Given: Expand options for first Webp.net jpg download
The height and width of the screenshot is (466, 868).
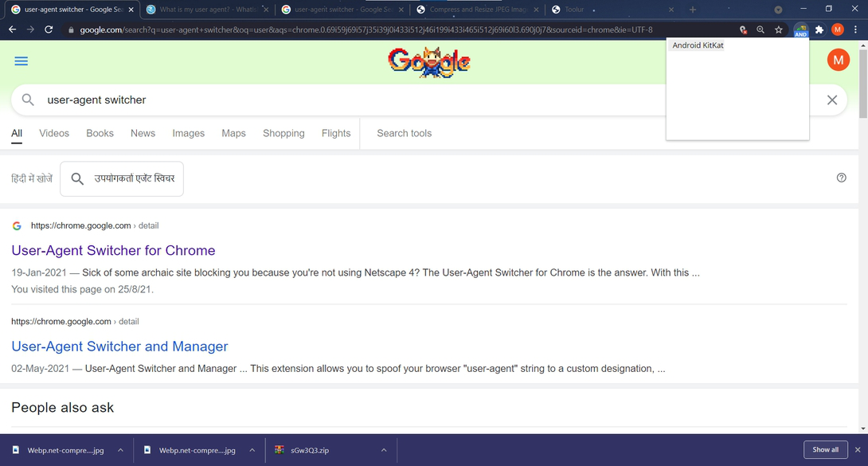Looking at the screenshot, I should point(120,450).
